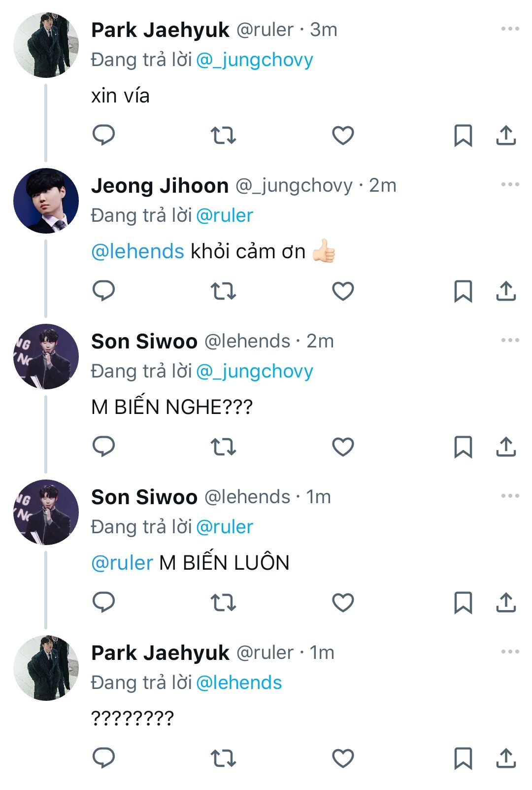This screenshot has height=790, width=532.
Task: Share the "????????" tweet by Park Jaehyuk
Action: pos(506,758)
